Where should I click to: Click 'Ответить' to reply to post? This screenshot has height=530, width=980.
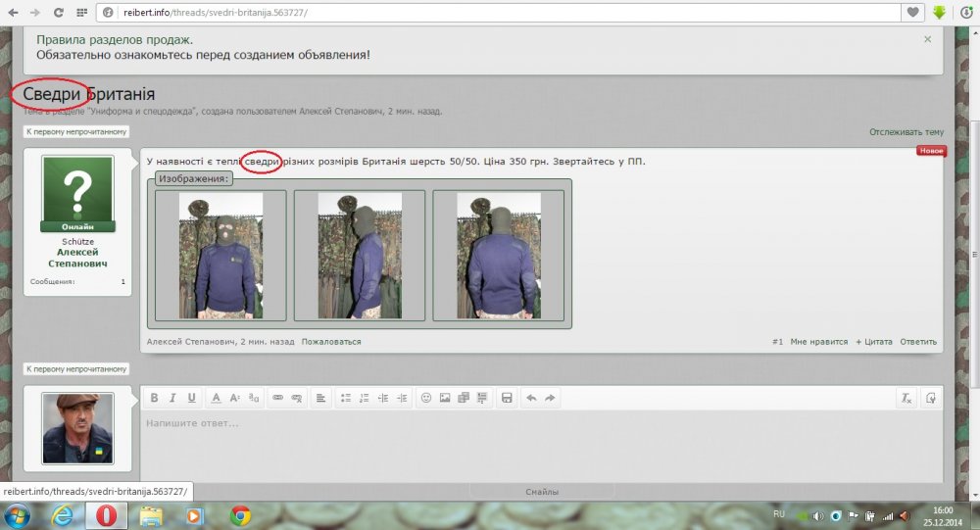pos(918,342)
